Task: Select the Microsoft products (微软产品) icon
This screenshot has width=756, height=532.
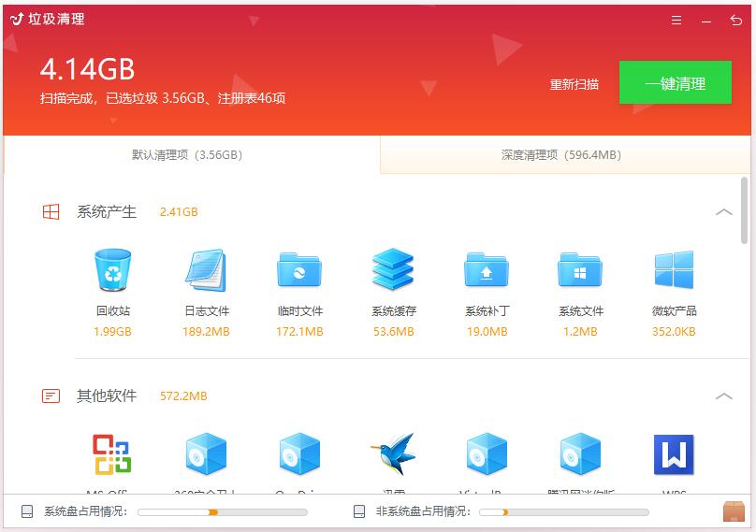Action: click(674, 270)
